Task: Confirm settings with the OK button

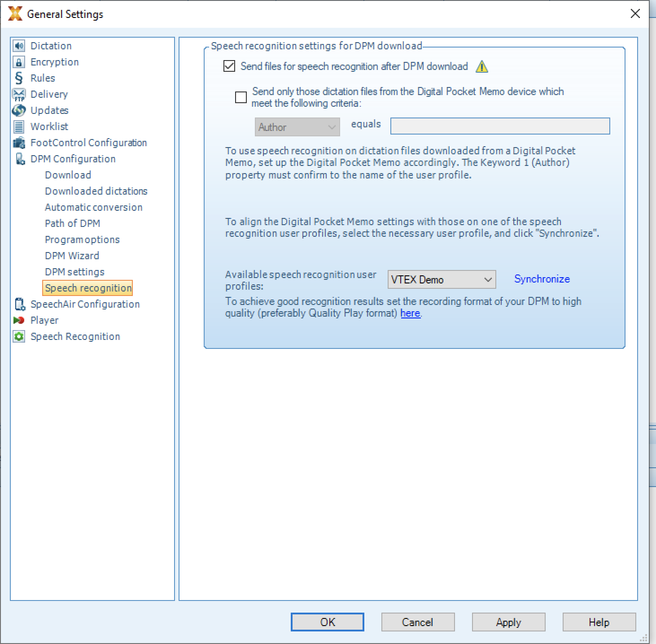Action: tap(328, 622)
